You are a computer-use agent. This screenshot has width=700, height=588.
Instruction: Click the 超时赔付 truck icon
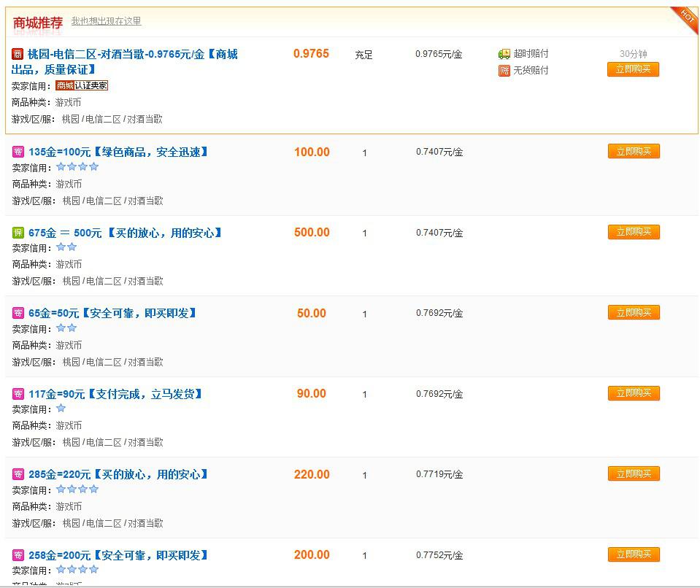[504, 54]
